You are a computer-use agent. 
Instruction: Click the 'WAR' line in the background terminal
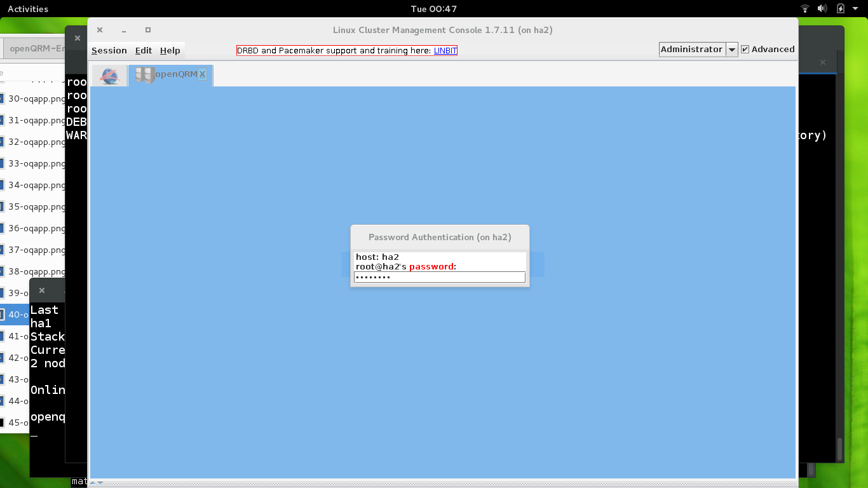coord(76,135)
